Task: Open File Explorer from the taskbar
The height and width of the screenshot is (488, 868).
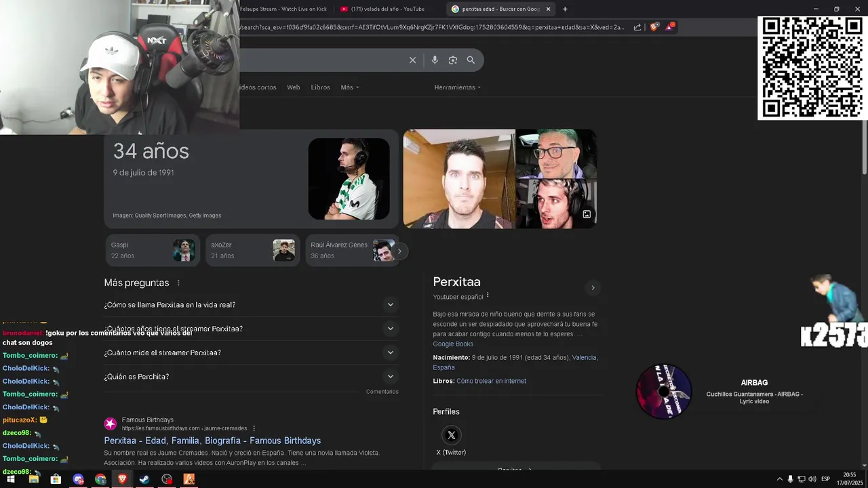Action: click(33, 479)
